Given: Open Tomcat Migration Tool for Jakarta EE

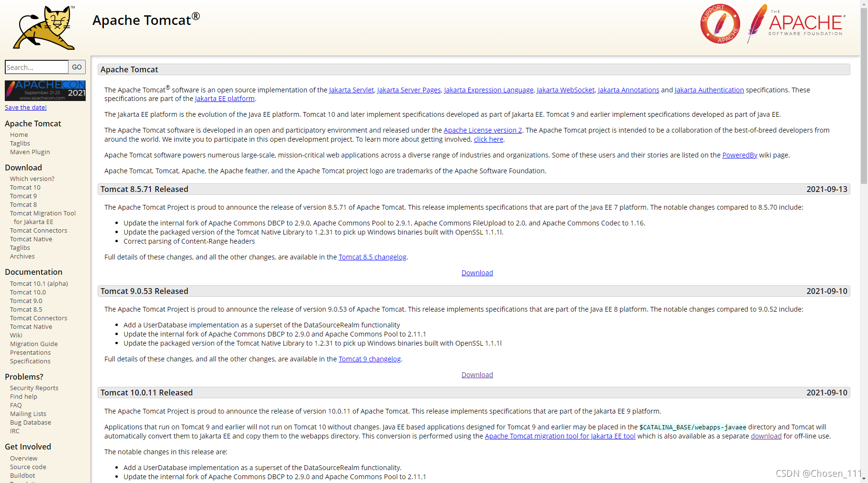Looking at the screenshot, I should 43,218.
